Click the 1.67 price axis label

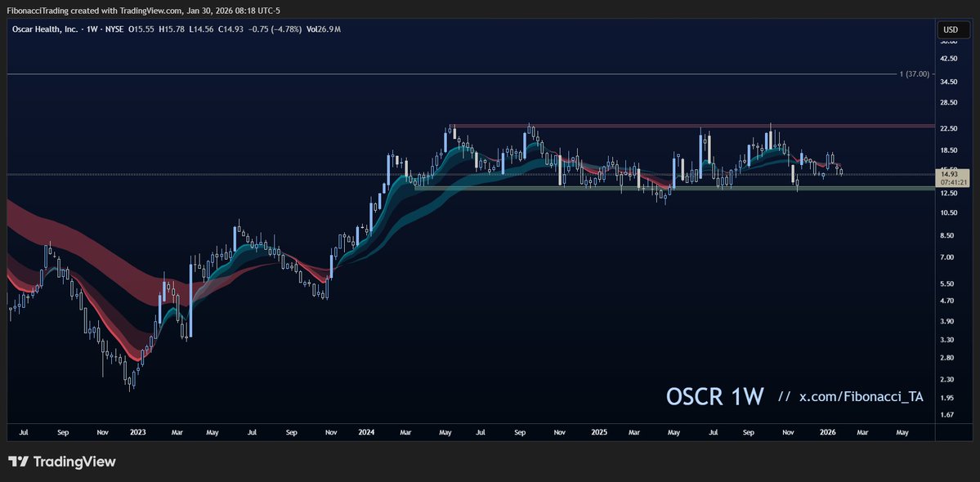pyautogui.click(x=948, y=414)
